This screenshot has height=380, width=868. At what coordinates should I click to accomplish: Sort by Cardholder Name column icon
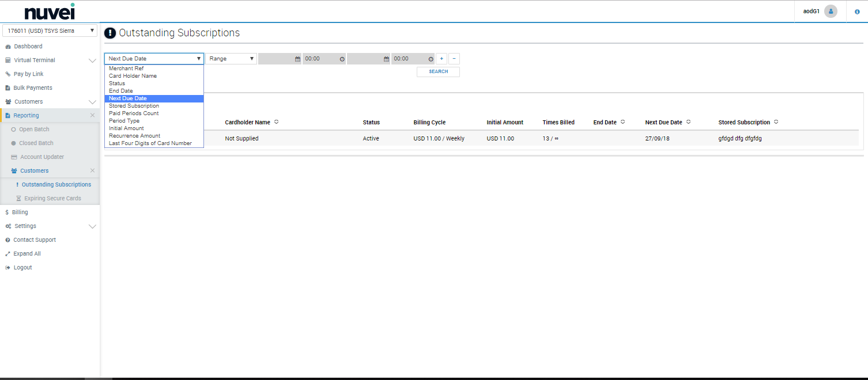(277, 122)
